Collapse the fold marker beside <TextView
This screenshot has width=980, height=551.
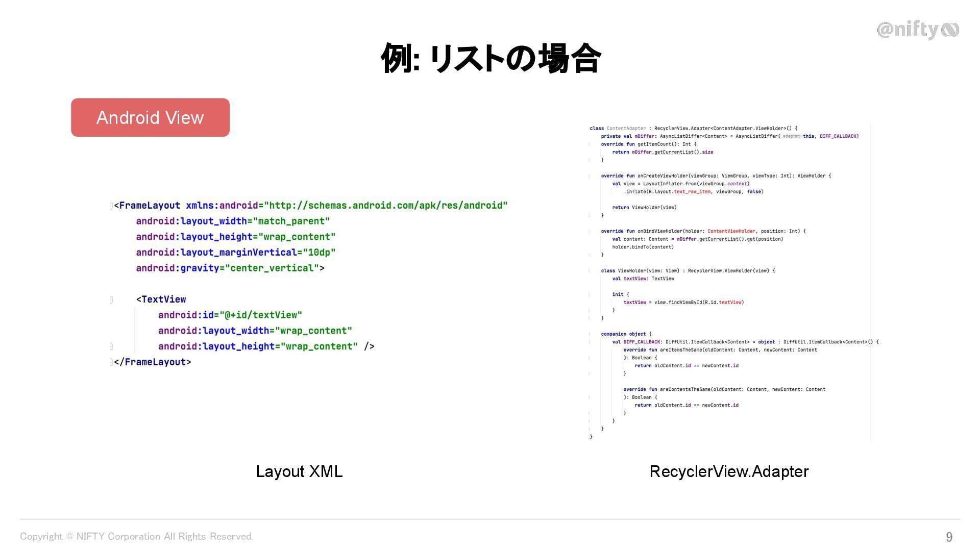point(111,300)
